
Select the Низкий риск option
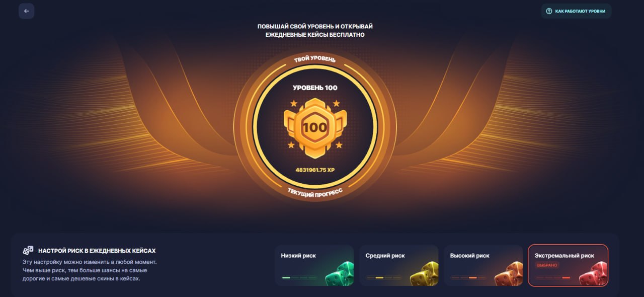tap(314, 265)
